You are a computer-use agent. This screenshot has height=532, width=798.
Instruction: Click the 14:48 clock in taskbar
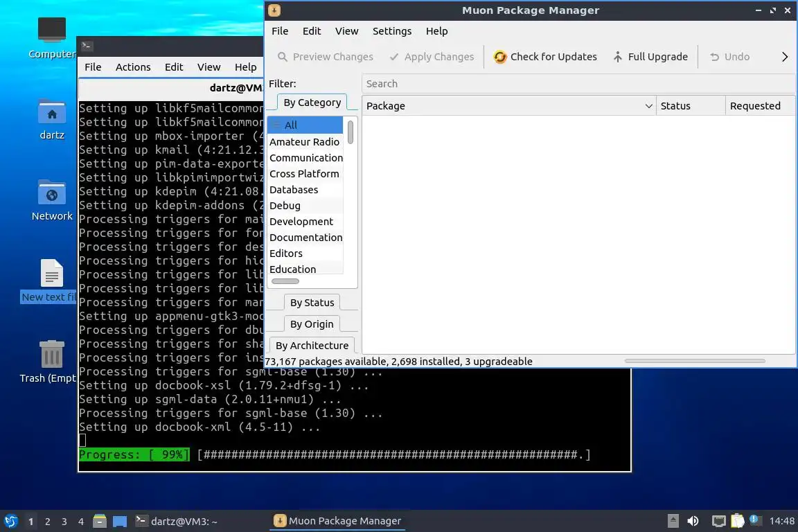pos(781,521)
